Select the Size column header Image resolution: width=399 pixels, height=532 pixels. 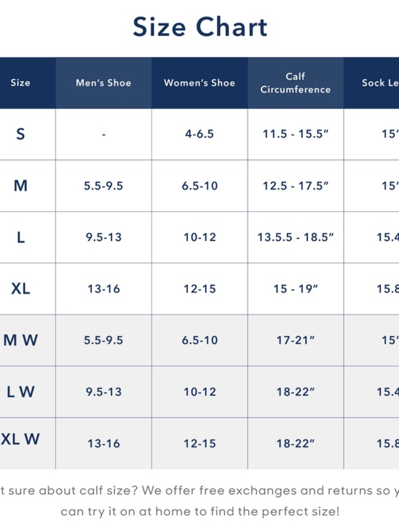coord(20,83)
